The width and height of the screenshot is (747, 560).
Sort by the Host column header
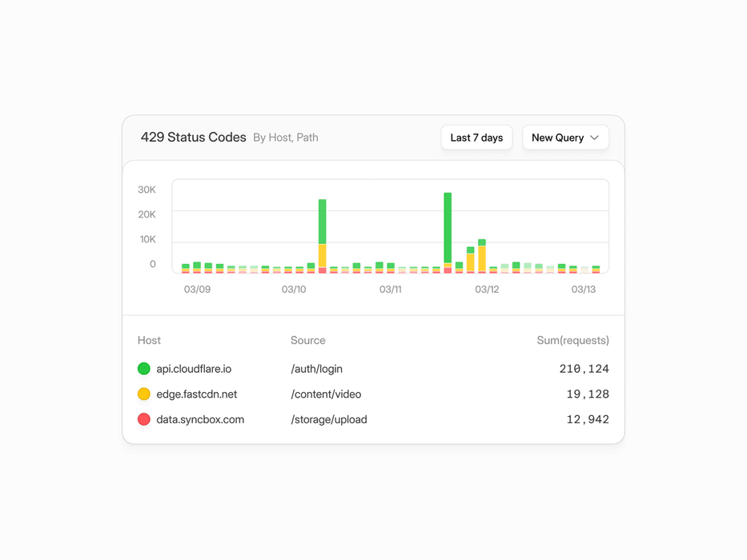point(149,341)
